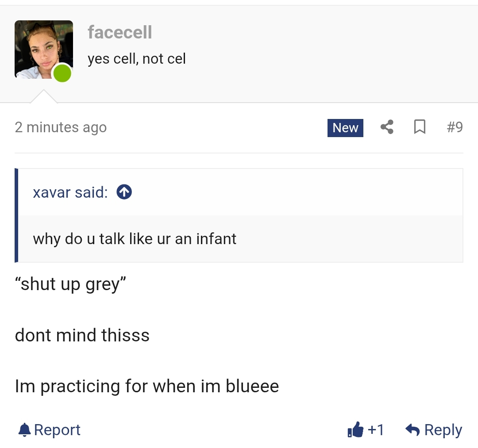The width and height of the screenshot is (478, 448).
Task: Open the facecell username profile link
Action: pos(120,32)
